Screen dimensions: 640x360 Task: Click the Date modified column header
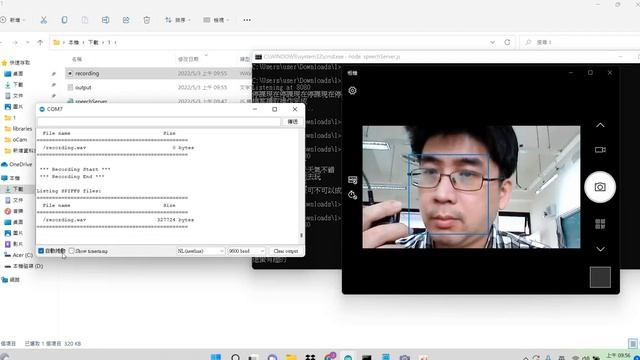tap(188, 59)
